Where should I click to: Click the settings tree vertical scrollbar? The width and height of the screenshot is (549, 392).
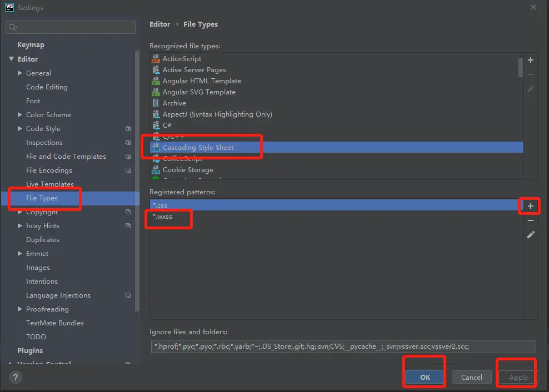(137, 181)
